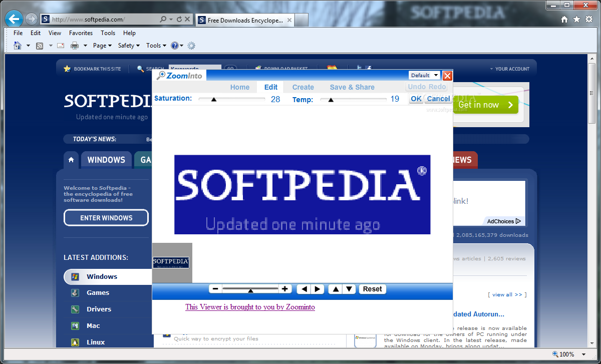The image size is (601, 364).
Task: Click the Softpedia thumbnail preview
Action: [171, 262]
